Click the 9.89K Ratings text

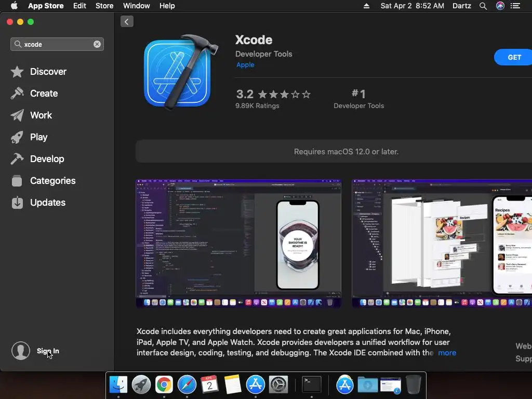pos(257,106)
